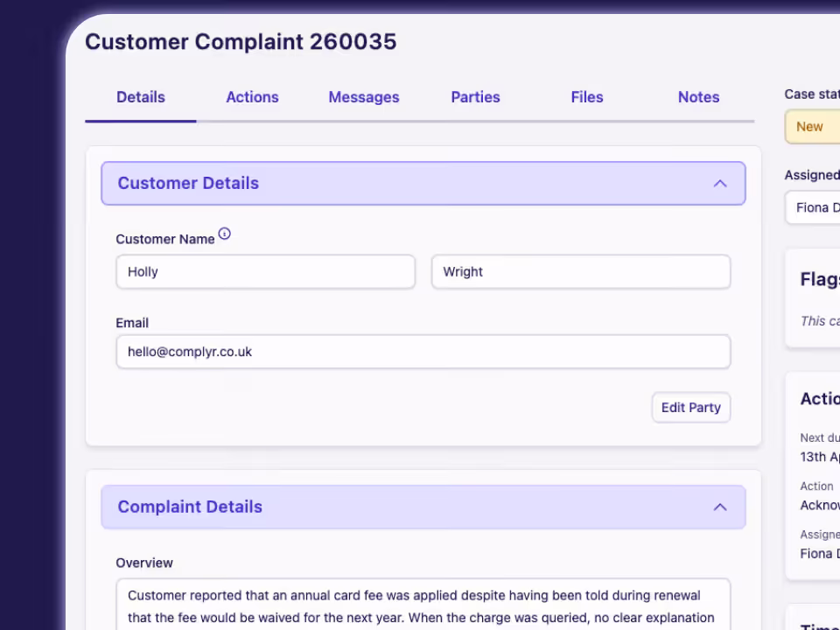Click the Edit Party button

pyautogui.click(x=691, y=407)
